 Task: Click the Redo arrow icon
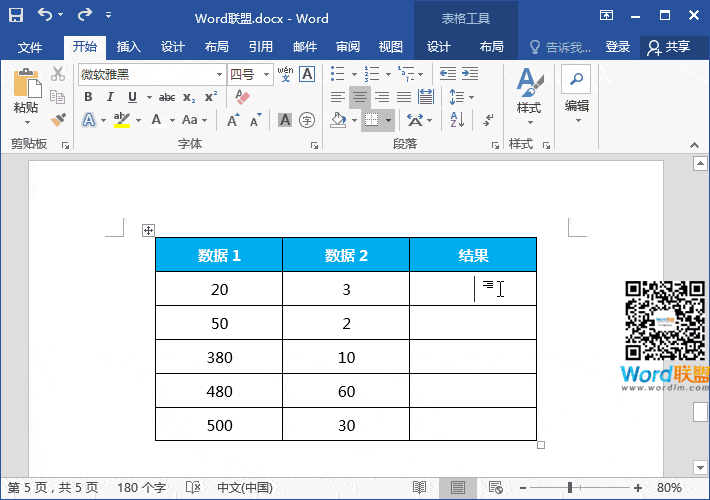tap(85, 14)
